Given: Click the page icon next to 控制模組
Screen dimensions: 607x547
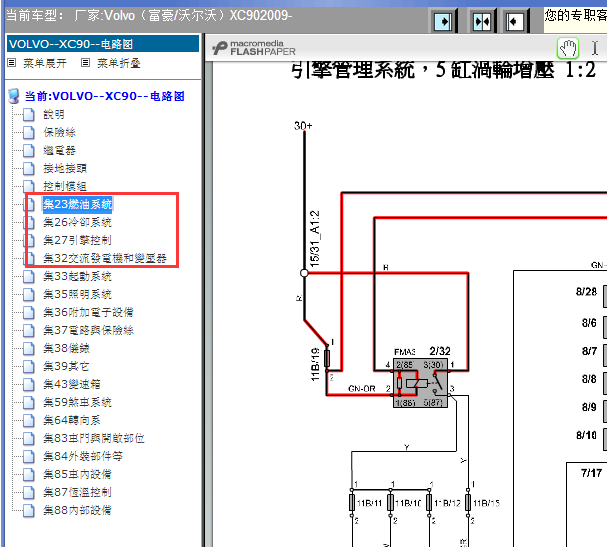Looking at the screenshot, I should 28,186.
